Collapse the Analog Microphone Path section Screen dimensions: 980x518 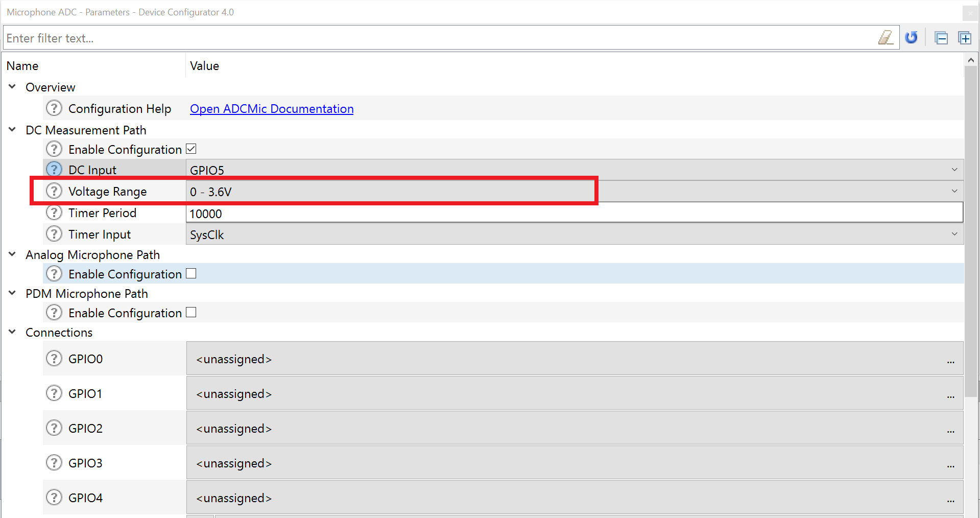(12, 254)
